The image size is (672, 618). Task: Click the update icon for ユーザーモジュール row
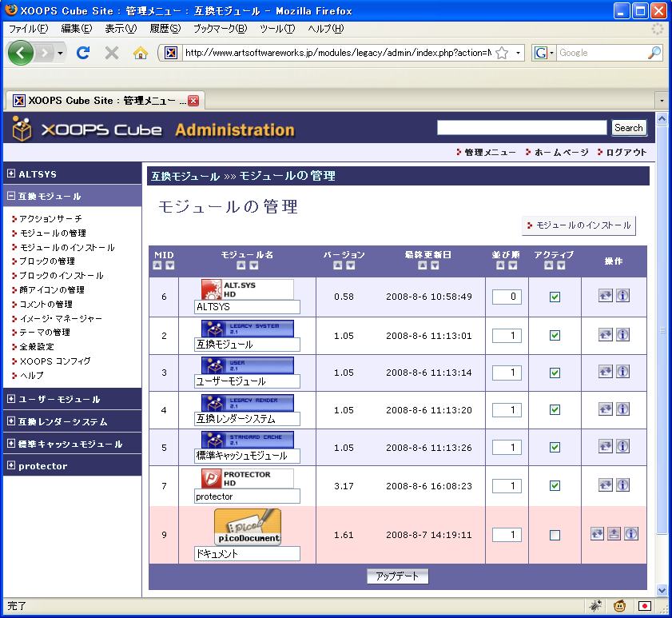coord(606,372)
